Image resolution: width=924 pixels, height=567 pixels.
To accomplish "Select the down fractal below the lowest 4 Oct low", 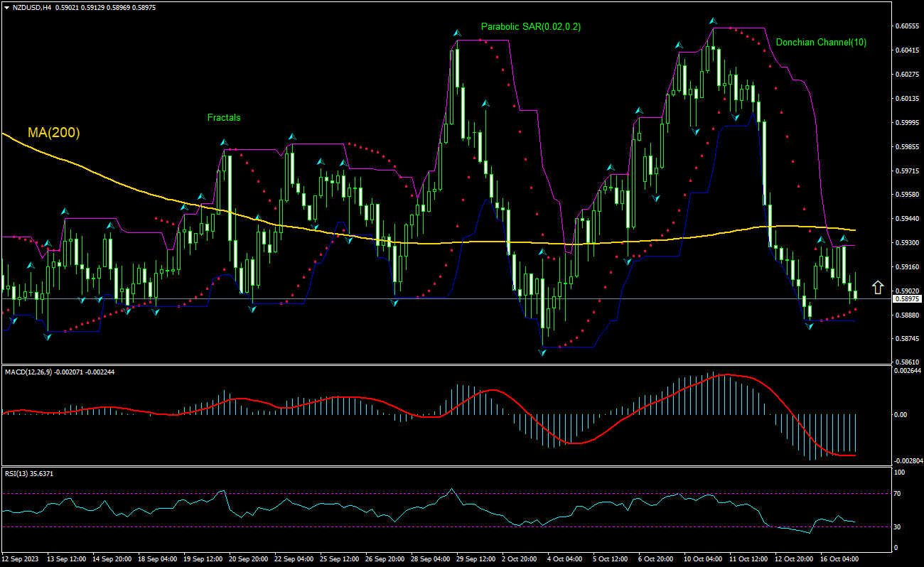I will (542, 352).
